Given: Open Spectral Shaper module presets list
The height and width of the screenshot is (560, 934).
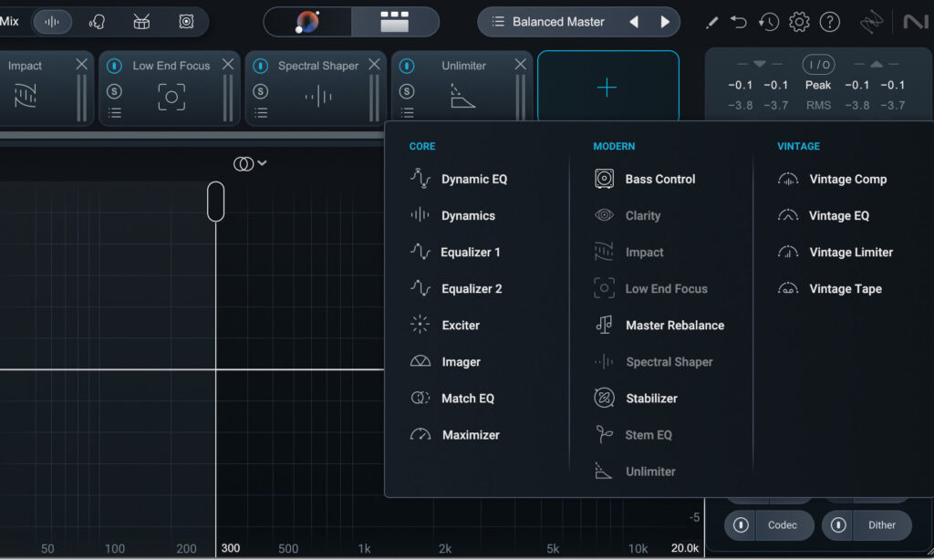Looking at the screenshot, I should [261, 112].
